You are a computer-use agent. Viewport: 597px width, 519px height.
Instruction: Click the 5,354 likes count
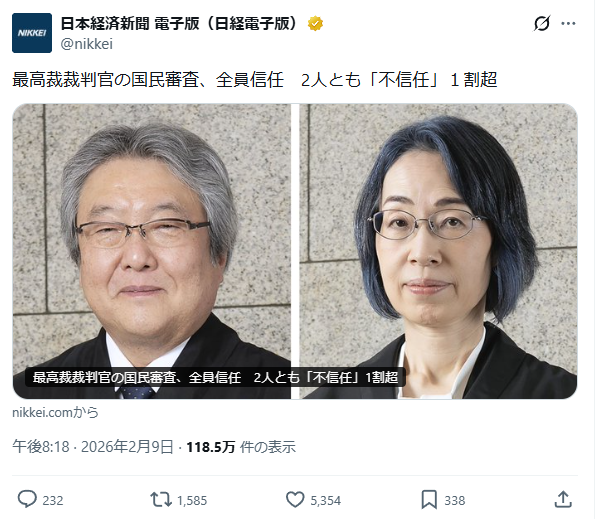pyautogui.click(x=326, y=500)
